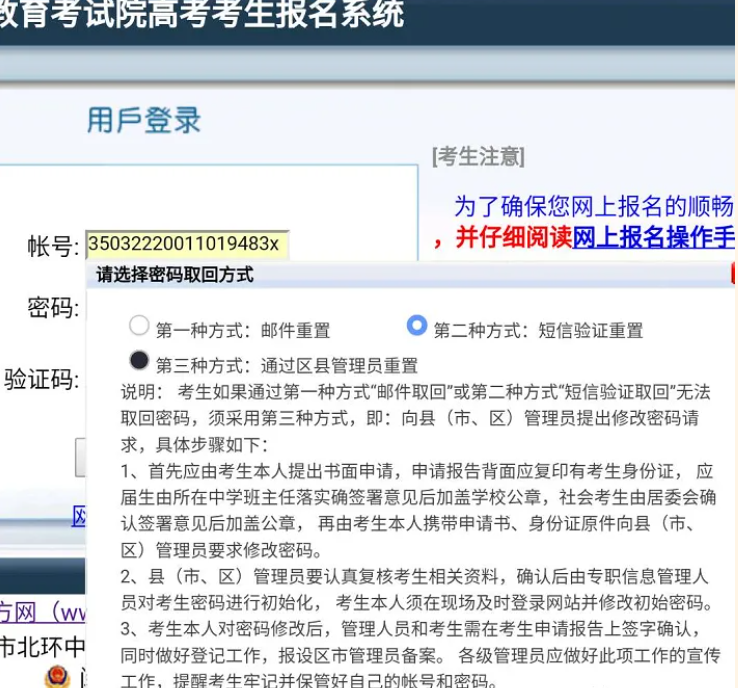Click the 第一种方式：邮件重置 label text
The width and height of the screenshot is (738, 688).
click(x=243, y=330)
